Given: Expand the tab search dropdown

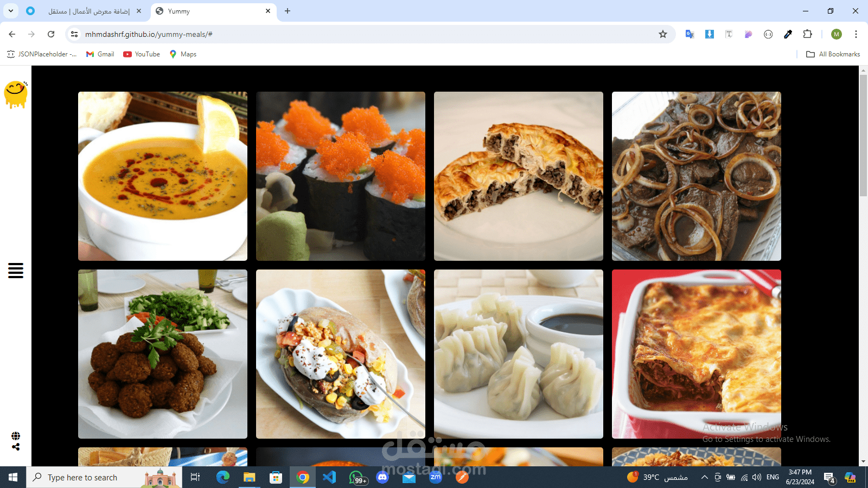Looking at the screenshot, I should (x=11, y=11).
